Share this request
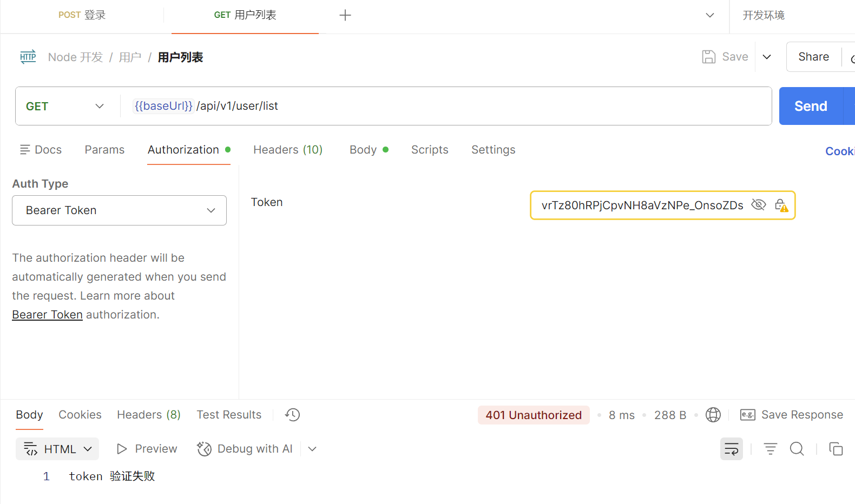Viewport: 855px width, 504px height. click(x=813, y=57)
